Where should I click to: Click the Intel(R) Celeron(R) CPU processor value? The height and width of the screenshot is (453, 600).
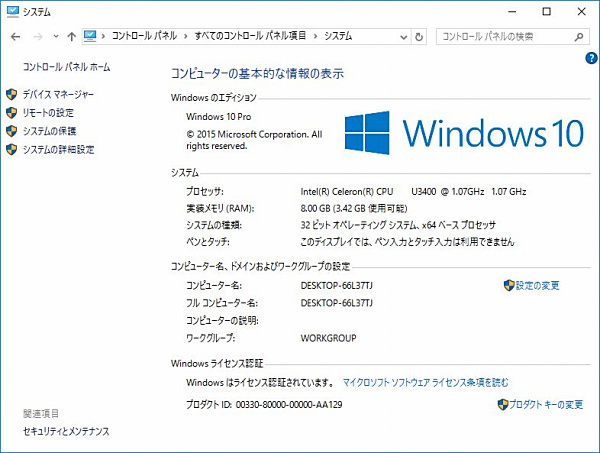pyautogui.click(x=413, y=191)
